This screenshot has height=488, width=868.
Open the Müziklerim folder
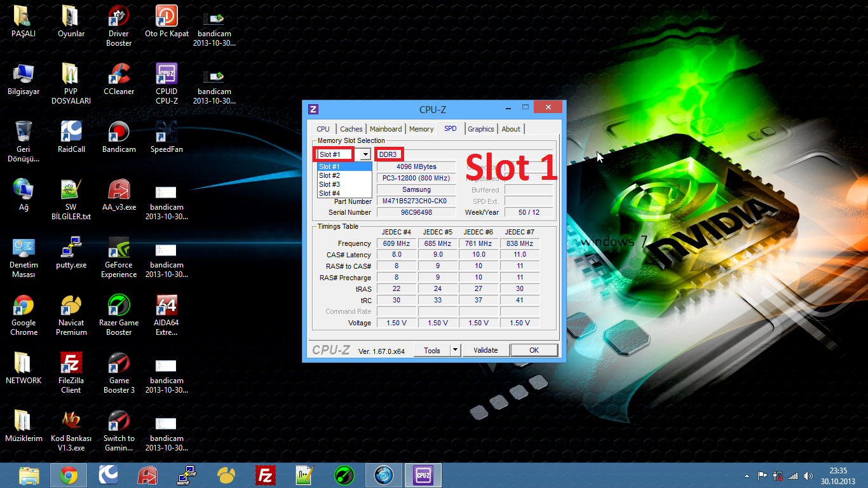[x=24, y=426]
